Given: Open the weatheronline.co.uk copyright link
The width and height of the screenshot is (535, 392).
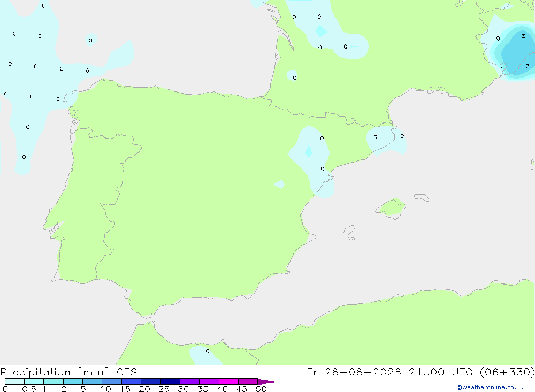Looking at the screenshot, I should [490, 387].
